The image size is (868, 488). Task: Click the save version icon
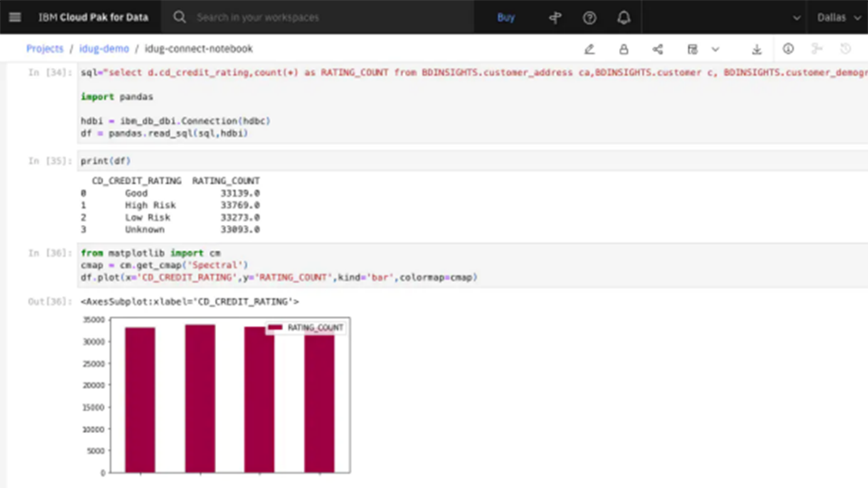[692, 49]
